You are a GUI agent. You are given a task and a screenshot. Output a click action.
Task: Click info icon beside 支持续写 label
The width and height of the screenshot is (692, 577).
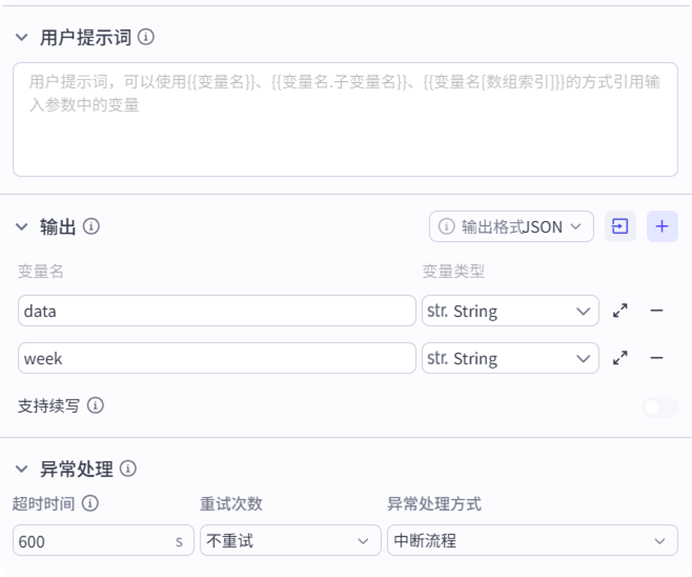(x=95, y=406)
